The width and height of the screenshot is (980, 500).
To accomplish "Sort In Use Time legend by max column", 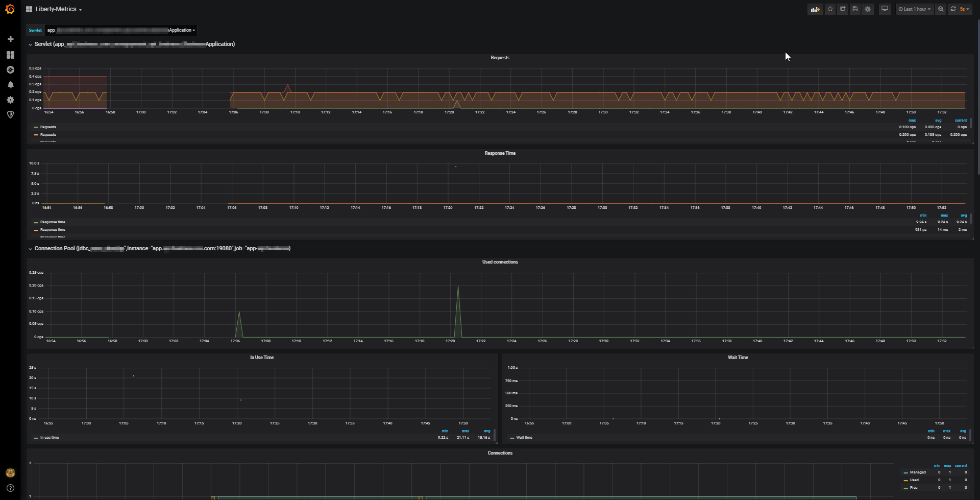I will coord(465,431).
